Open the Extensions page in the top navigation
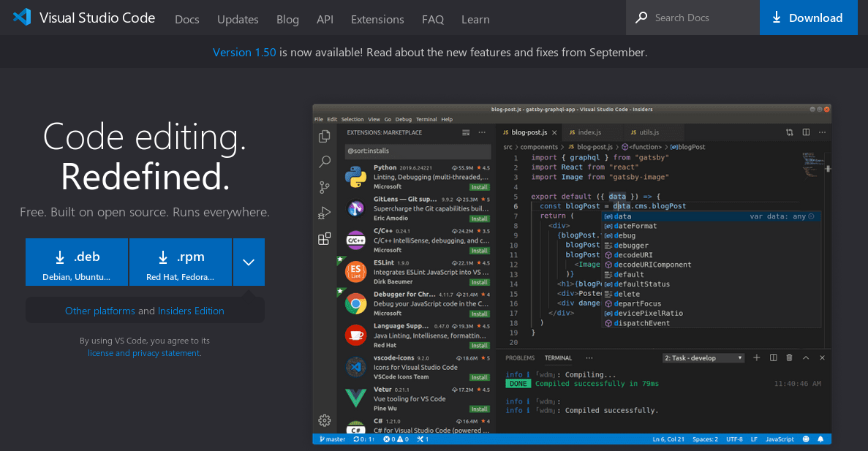The width and height of the screenshot is (868, 451). [x=377, y=19]
